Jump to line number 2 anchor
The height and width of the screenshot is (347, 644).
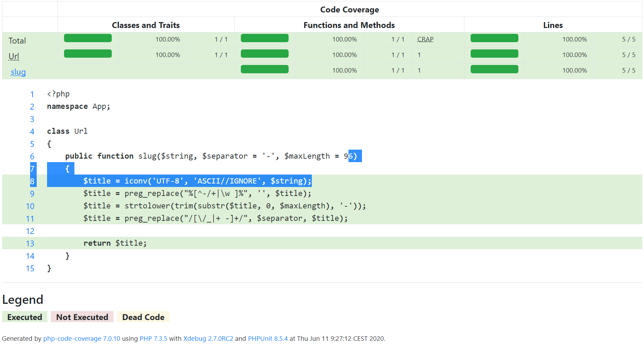click(32, 107)
